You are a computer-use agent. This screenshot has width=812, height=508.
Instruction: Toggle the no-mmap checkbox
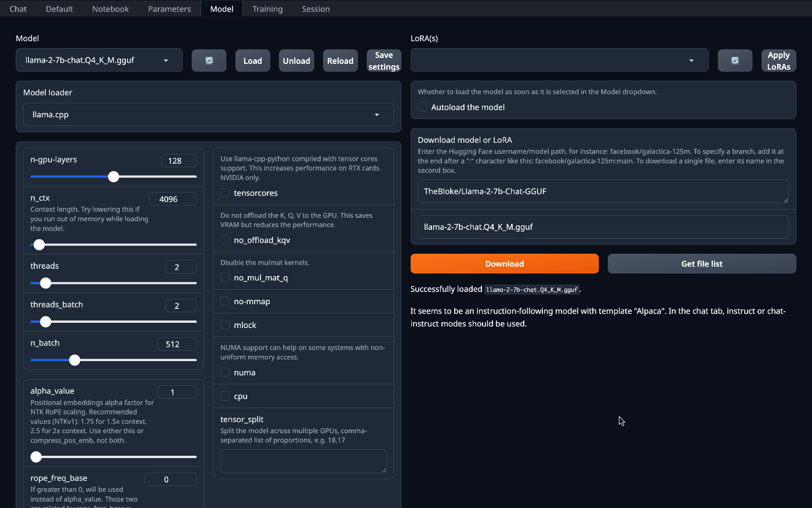225,301
